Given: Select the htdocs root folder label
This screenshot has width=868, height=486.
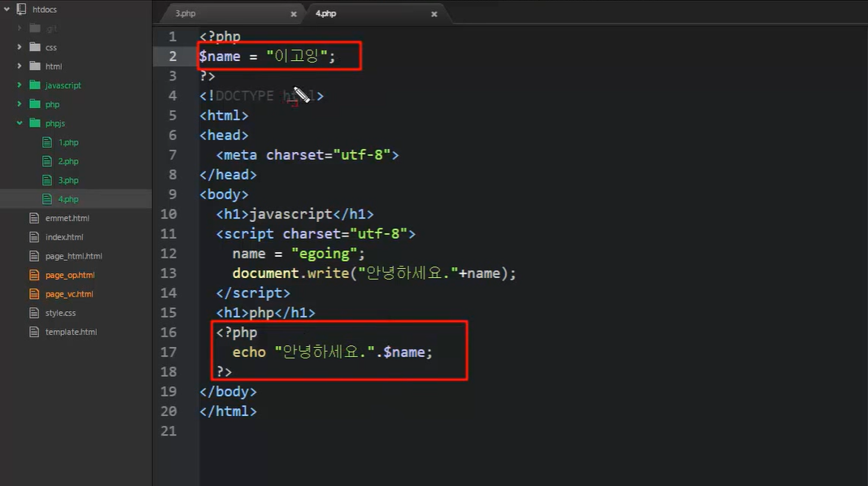Looking at the screenshot, I should pyautogui.click(x=44, y=10).
